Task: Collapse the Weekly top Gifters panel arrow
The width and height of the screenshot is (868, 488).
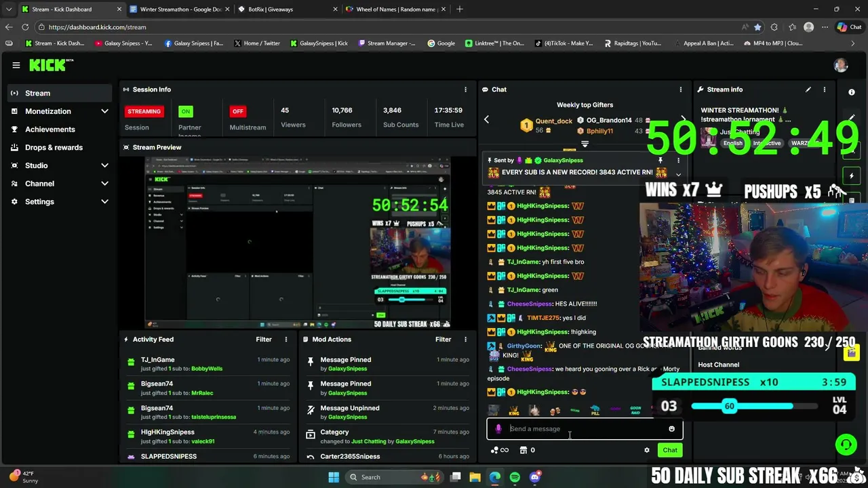Action: pyautogui.click(x=585, y=144)
